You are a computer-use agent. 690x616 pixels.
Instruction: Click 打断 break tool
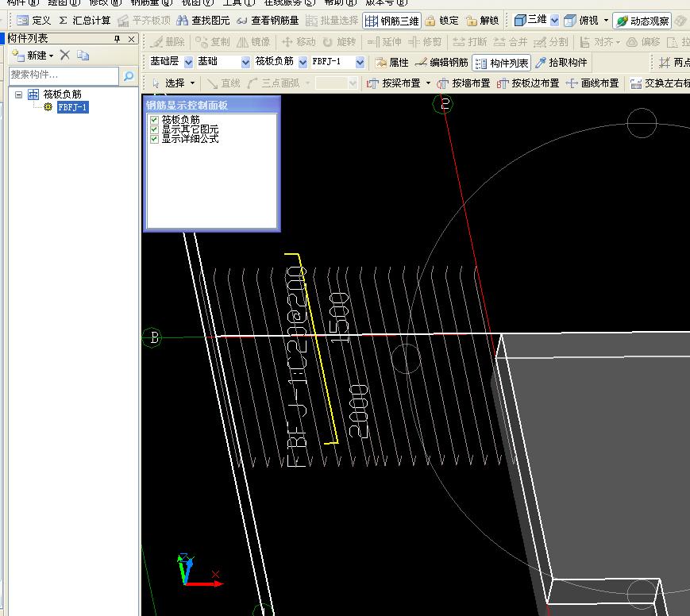click(469, 42)
